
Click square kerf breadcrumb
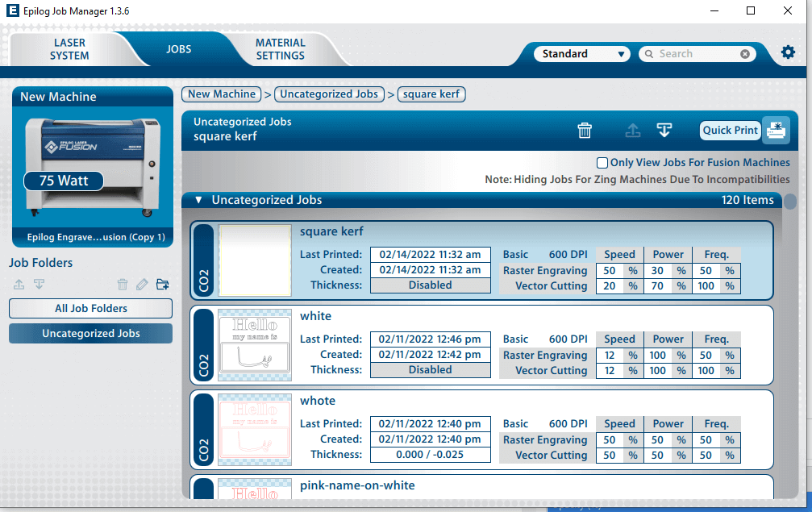point(431,94)
